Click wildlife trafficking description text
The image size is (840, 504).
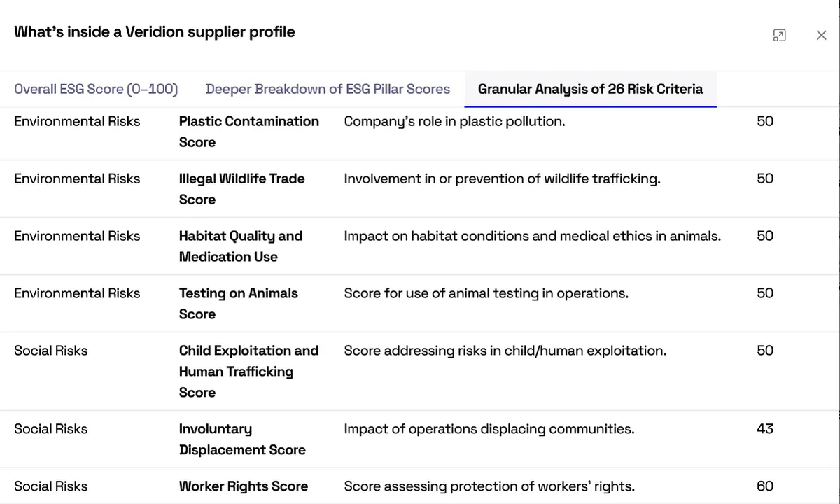[503, 178]
